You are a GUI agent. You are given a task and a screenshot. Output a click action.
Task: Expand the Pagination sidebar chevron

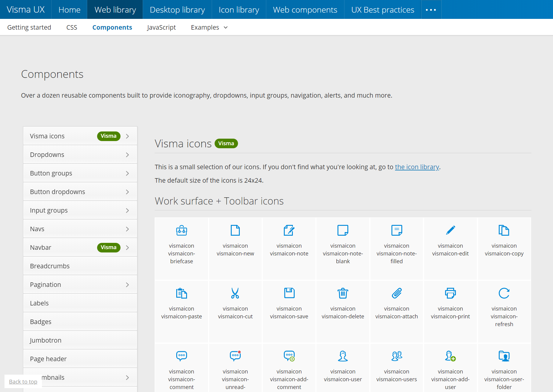127,285
